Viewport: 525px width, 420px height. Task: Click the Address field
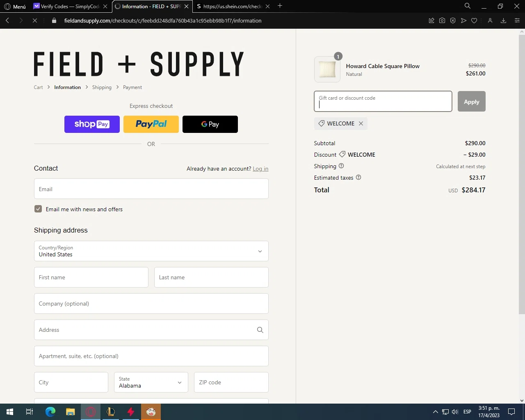[151, 330]
